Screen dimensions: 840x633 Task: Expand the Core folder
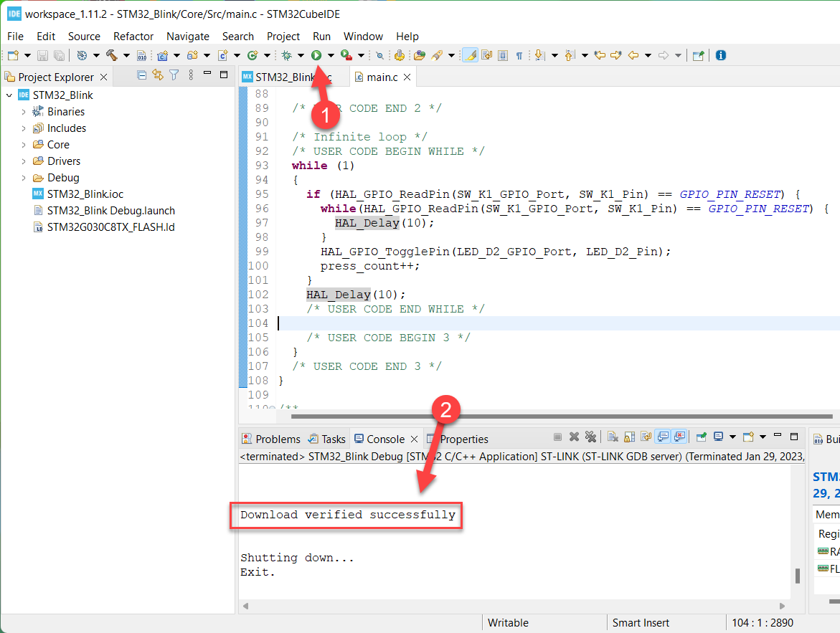coord(24,145)
